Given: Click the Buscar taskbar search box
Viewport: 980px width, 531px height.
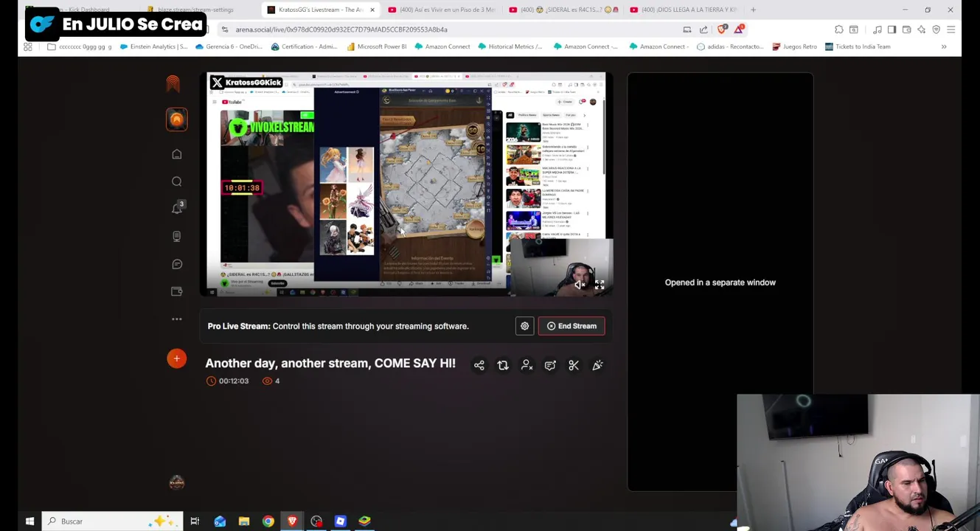Looking at the screenshot, I should click(112, 521).
